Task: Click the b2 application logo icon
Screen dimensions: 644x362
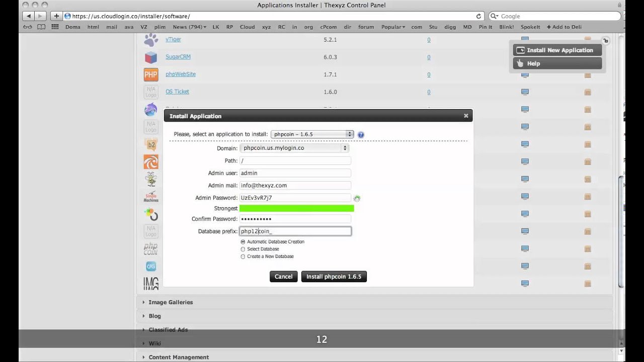Action: pyautogui.click(x=151, y=145)
